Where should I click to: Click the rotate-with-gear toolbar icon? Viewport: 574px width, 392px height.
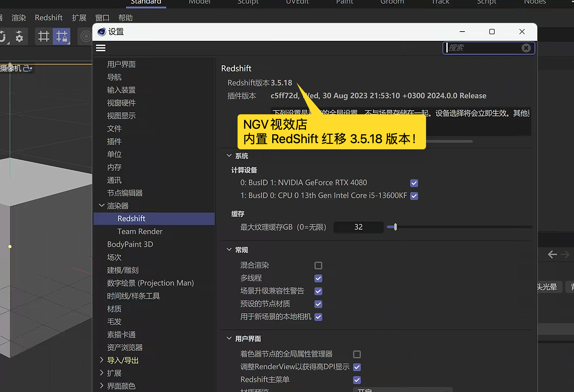pyautogui.click(x=19, y=36)
